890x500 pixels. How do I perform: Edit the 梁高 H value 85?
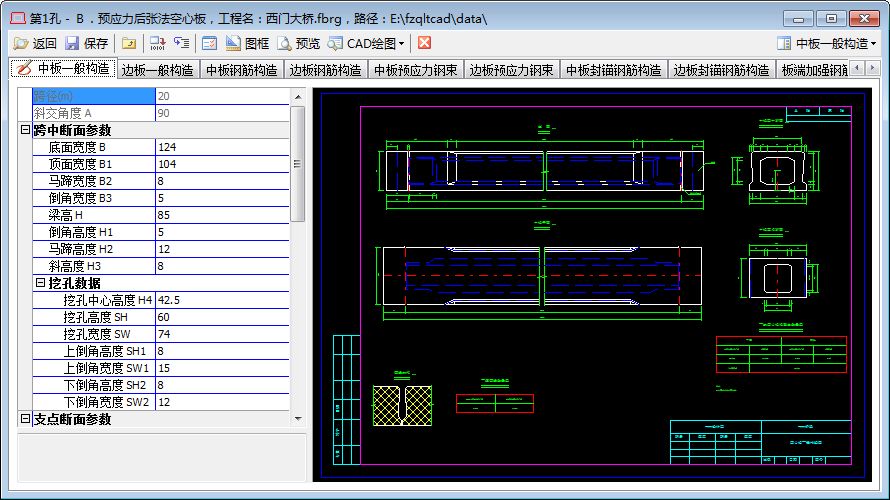222,215
